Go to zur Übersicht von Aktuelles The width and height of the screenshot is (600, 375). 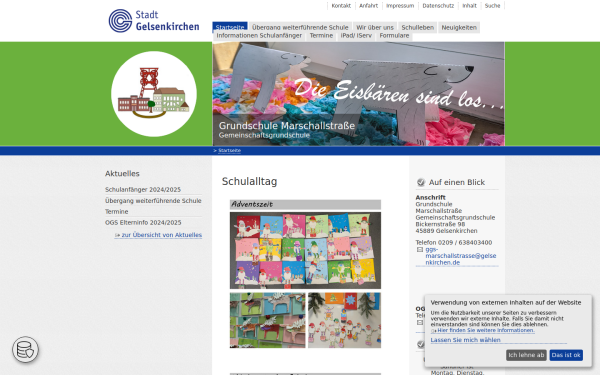tap(161, 235)
